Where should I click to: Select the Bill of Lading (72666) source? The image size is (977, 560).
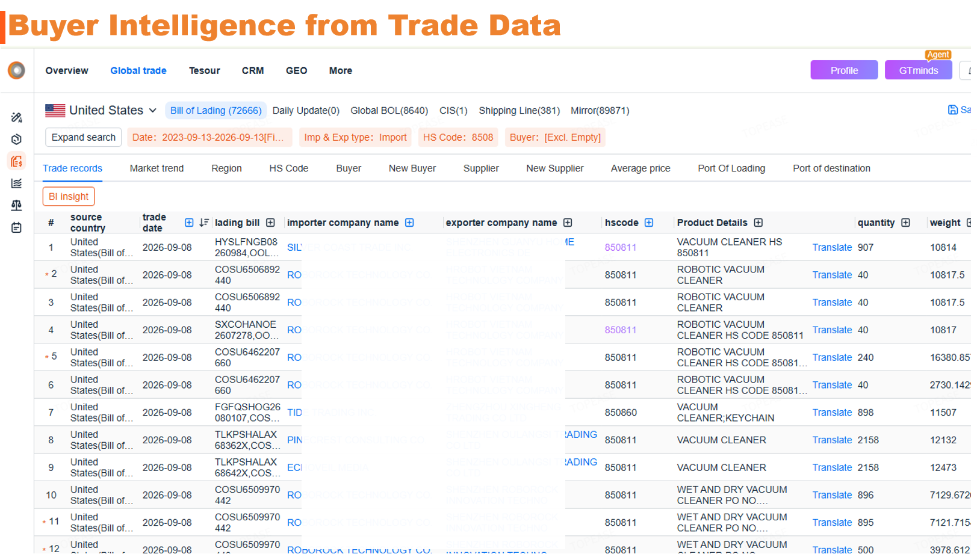point(216,111)
